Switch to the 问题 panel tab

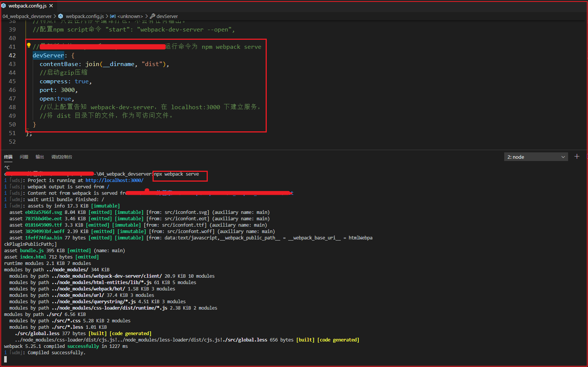[24, 157]
